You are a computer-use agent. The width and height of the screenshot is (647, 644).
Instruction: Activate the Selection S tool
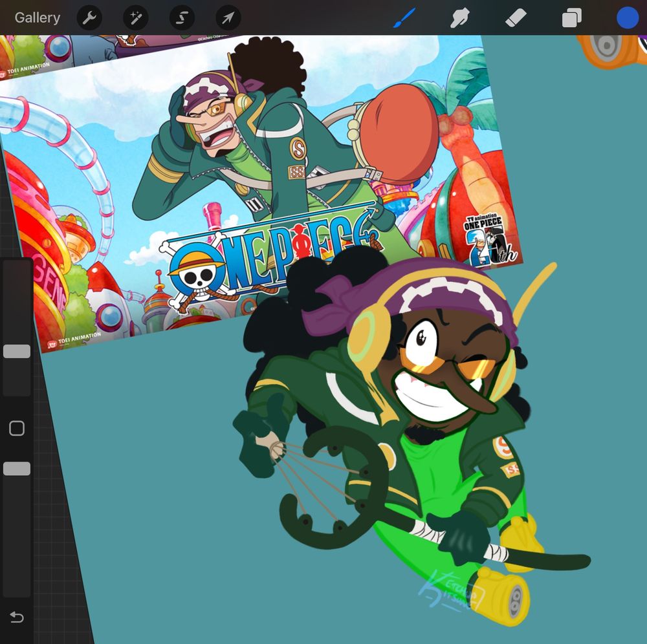pyautogui.click(x=182, y=17)
